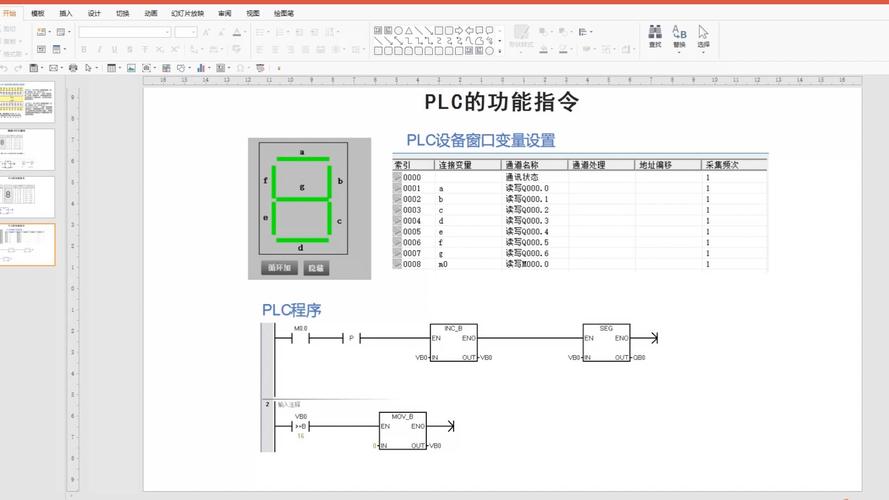Click the arrange objects icon in ribbon
Image resolution: width=889 pixels, height=500 pixels.
pyautogui.click(x=583, y=32)
